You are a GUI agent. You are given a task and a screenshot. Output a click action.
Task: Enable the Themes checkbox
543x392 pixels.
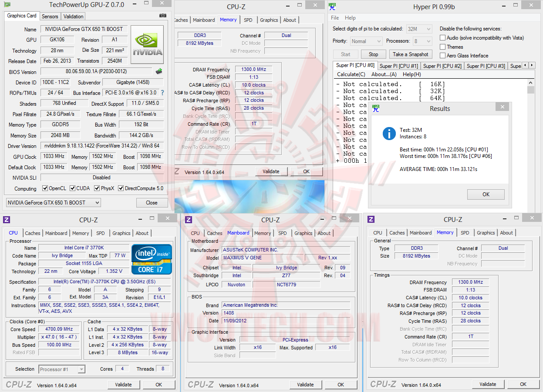tap(442, 47)
